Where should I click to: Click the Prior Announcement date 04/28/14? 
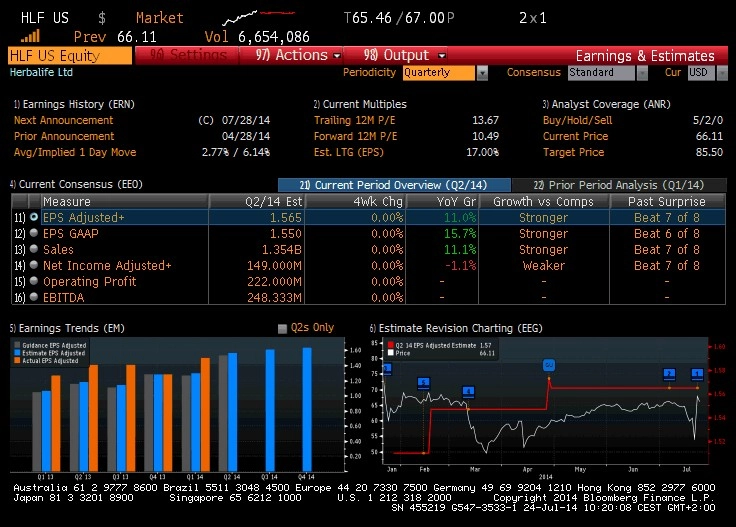245,136
